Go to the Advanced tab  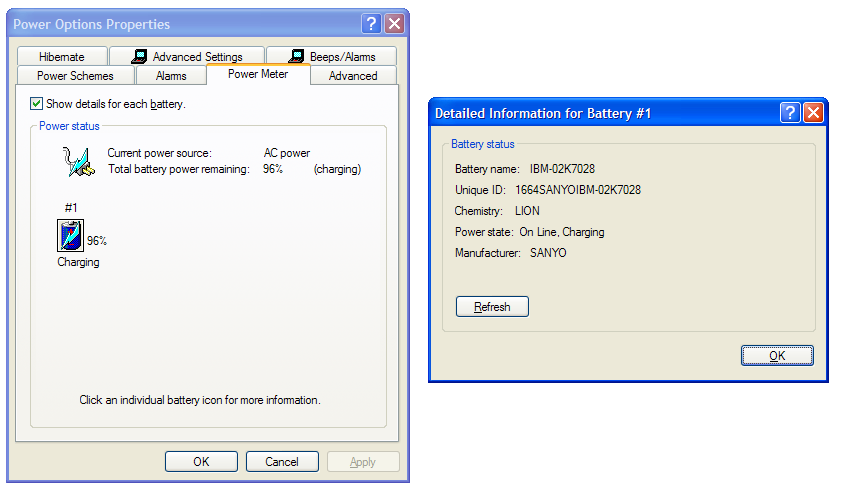(353, 76)
